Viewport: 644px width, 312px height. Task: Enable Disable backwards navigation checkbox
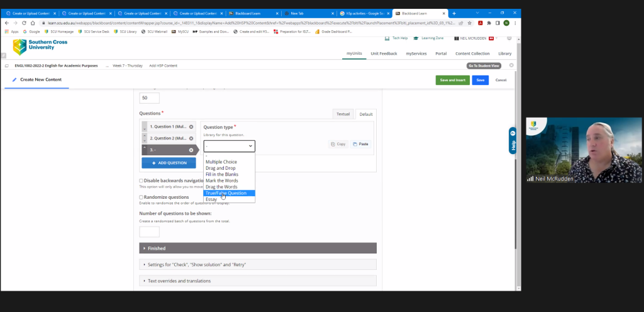(x=141, y=181)
